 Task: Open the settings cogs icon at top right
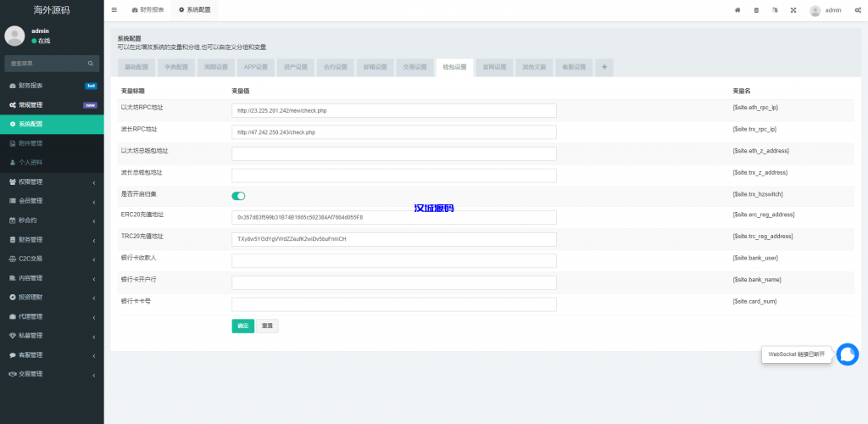pyautogui.click(x=858, y=10)
